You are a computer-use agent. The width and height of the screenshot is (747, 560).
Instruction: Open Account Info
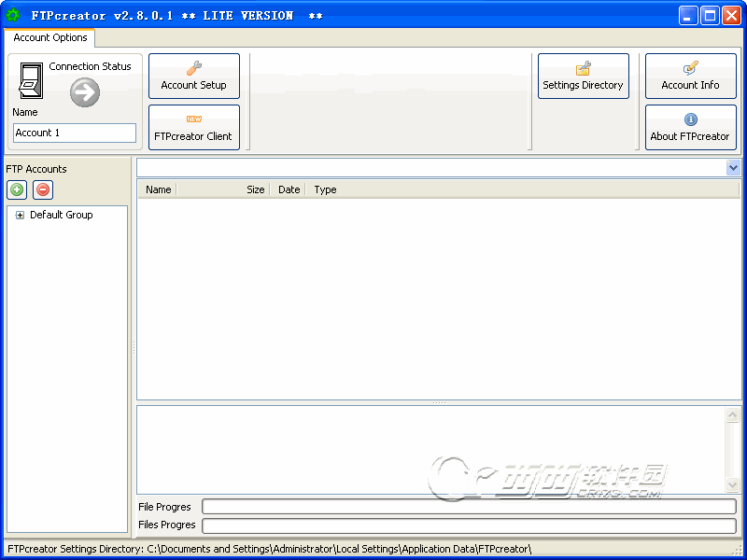(690, 77)
